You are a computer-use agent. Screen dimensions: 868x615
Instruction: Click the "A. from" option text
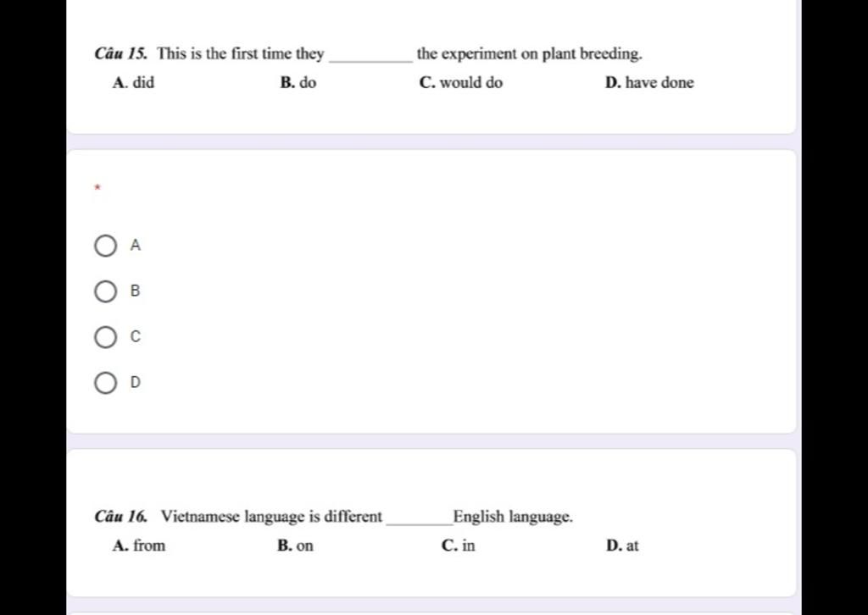click(x=139, y=546)
